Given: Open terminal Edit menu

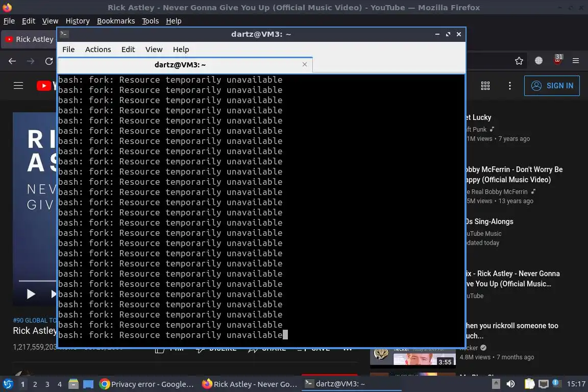Looking at the screenshot, I should [x=128, y=50].
